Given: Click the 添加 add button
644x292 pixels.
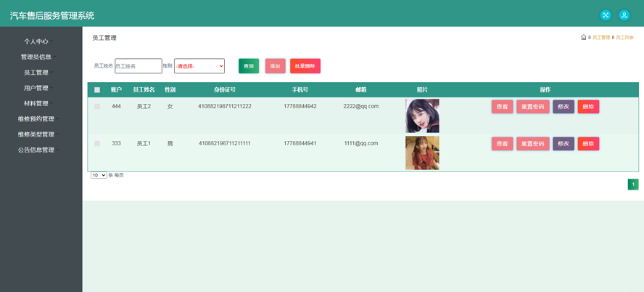Looking at the screenshot, I should point(275,66).
